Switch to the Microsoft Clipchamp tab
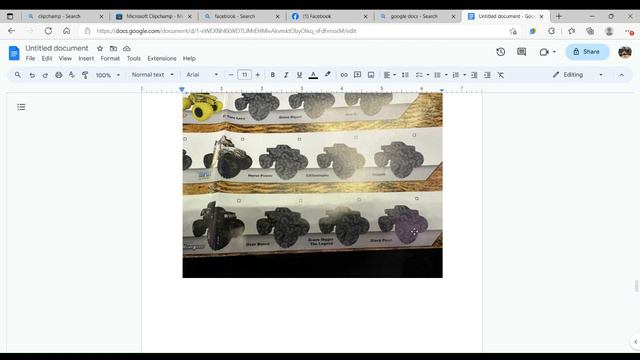 (x=154, y=16)
